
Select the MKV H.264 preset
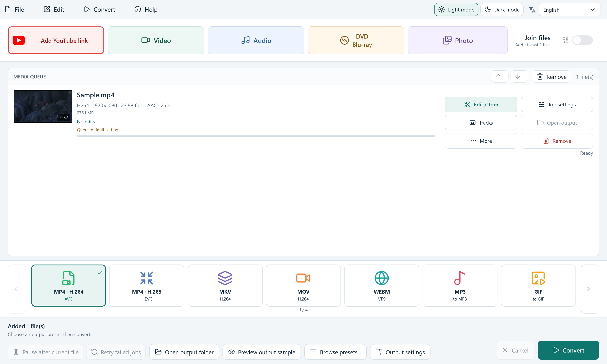pos(225,286)
